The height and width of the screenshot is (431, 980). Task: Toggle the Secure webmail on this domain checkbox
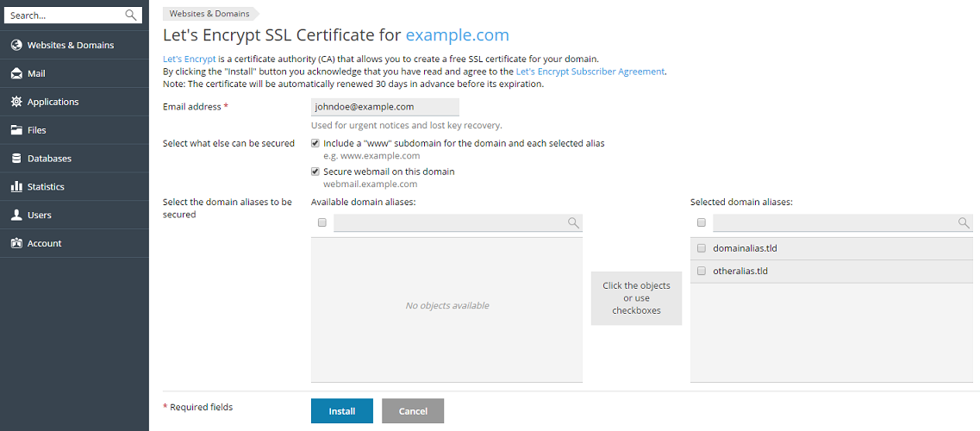coord(316,172)
